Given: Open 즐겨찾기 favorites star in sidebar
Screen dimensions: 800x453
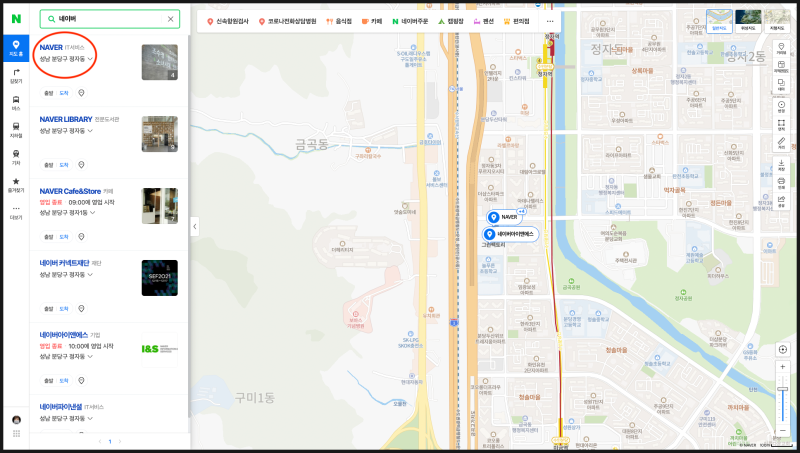Looking at the screenshot, I should point(16,185).
